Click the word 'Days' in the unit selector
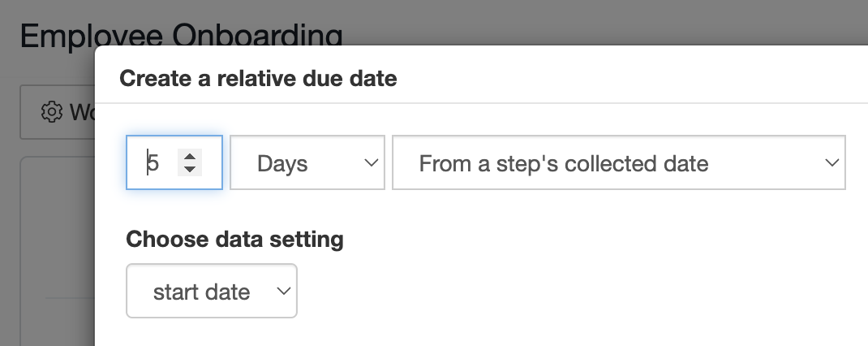 click(x=282, y=163)
